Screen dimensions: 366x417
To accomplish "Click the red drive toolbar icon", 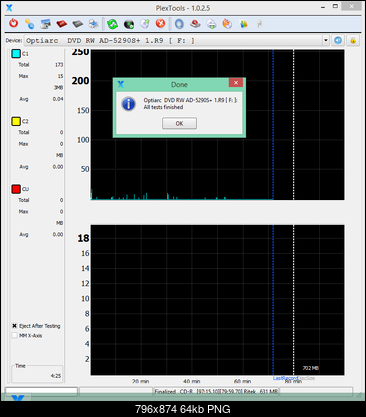I will tap(62, 24).
